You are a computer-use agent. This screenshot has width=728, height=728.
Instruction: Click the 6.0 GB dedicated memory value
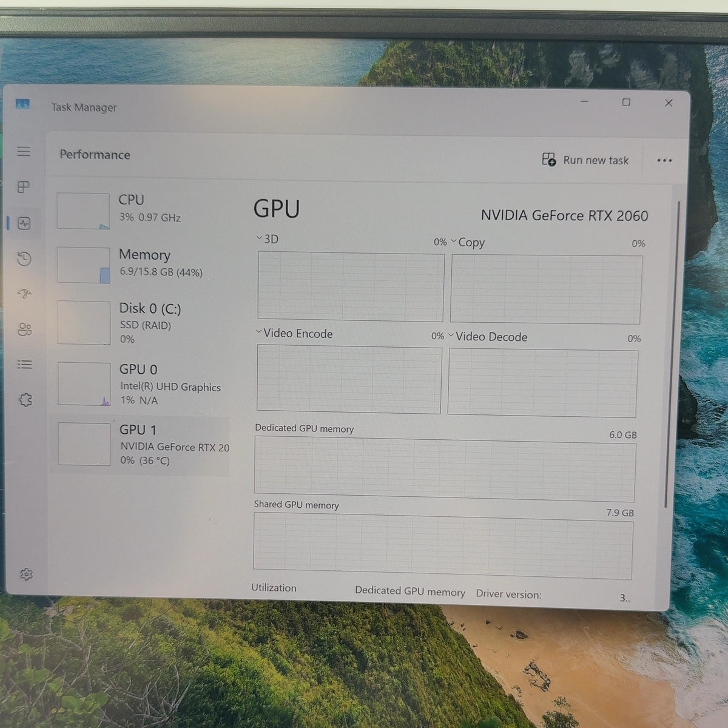click(623, 435)
